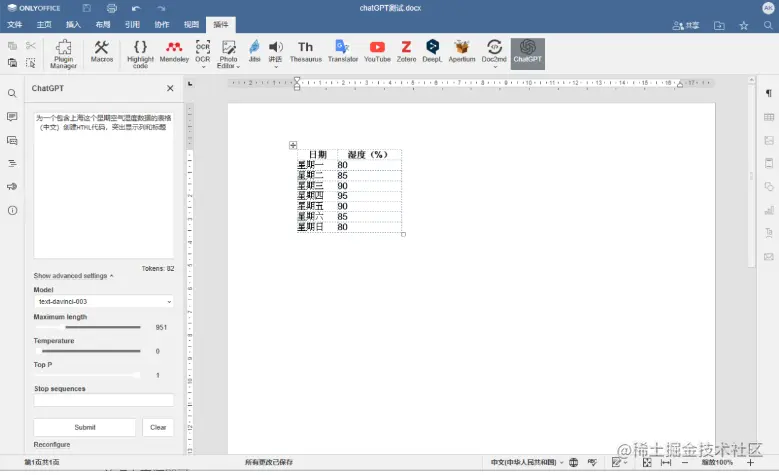Switch to the 协作 tab
The image size is (779, 475).
click(x=161, y=25)
